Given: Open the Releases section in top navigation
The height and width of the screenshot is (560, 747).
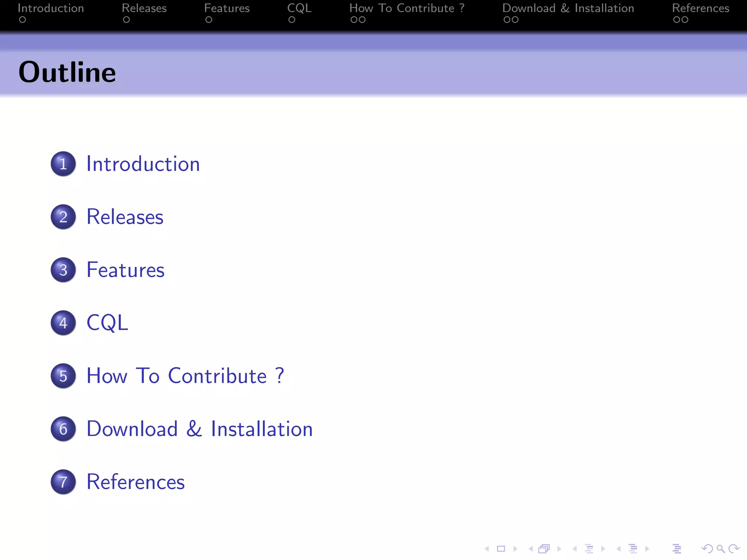Looking at the screenshot, I should [144, 8].
